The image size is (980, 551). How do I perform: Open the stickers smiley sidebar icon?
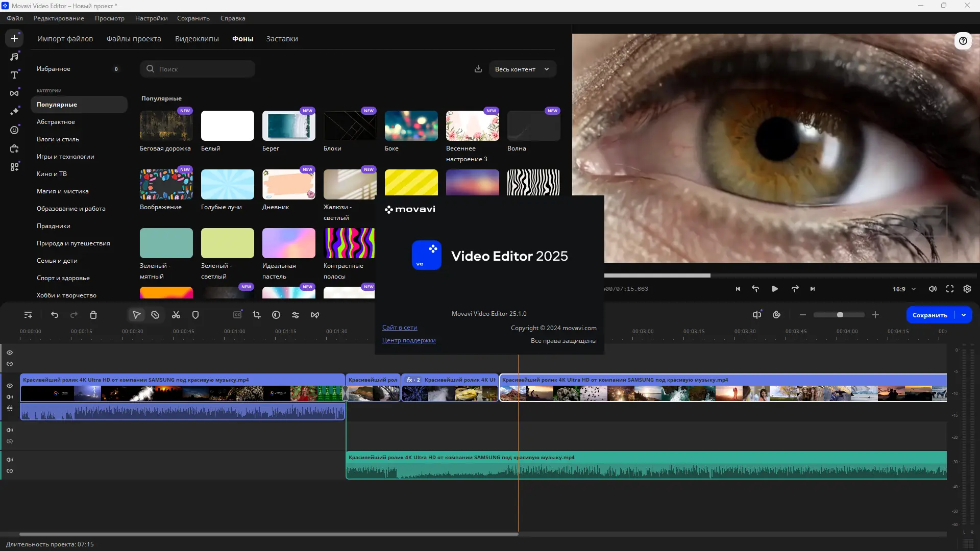click(x=14, y=130)
